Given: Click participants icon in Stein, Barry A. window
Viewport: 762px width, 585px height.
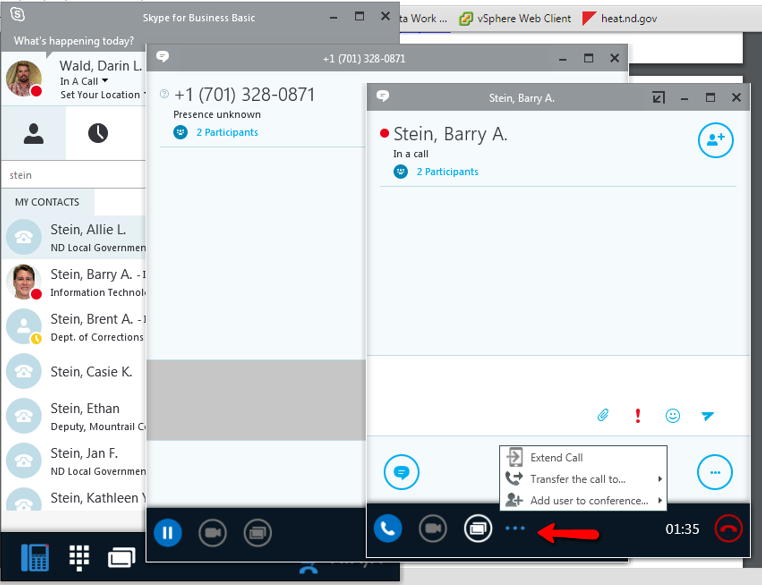Looking at the screenshot, I should 400,172.
